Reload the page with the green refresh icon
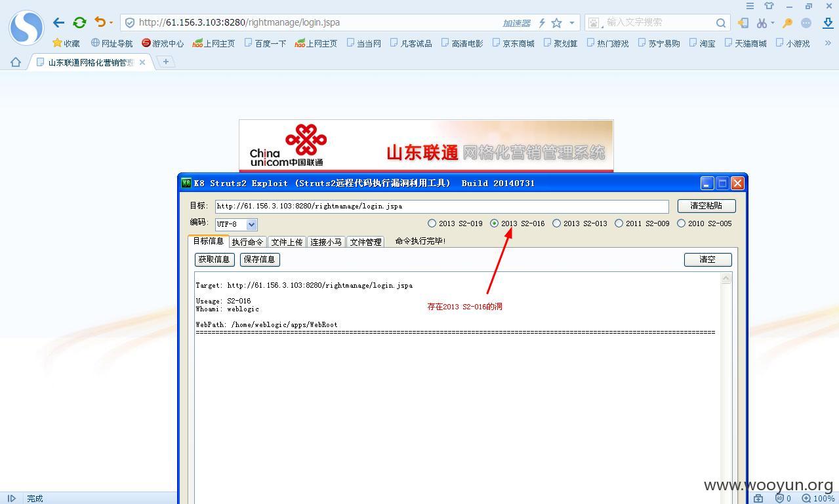 click(79, 22)
